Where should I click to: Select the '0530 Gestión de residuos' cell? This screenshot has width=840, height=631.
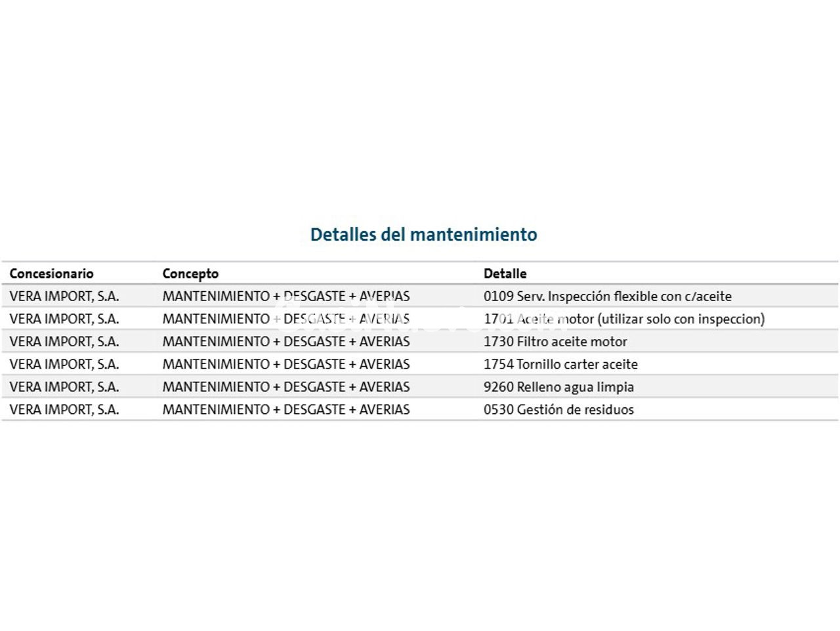coord(558,410)
